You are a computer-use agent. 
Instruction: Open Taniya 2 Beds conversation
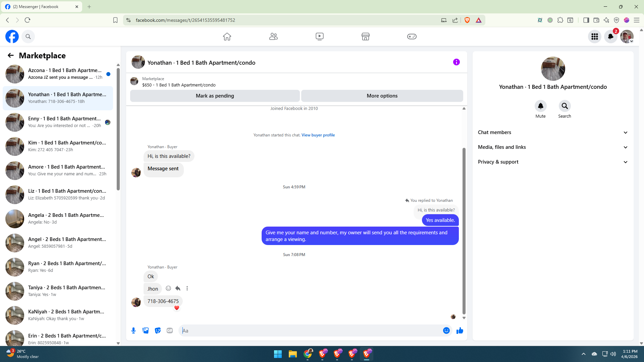click(58, 291)
